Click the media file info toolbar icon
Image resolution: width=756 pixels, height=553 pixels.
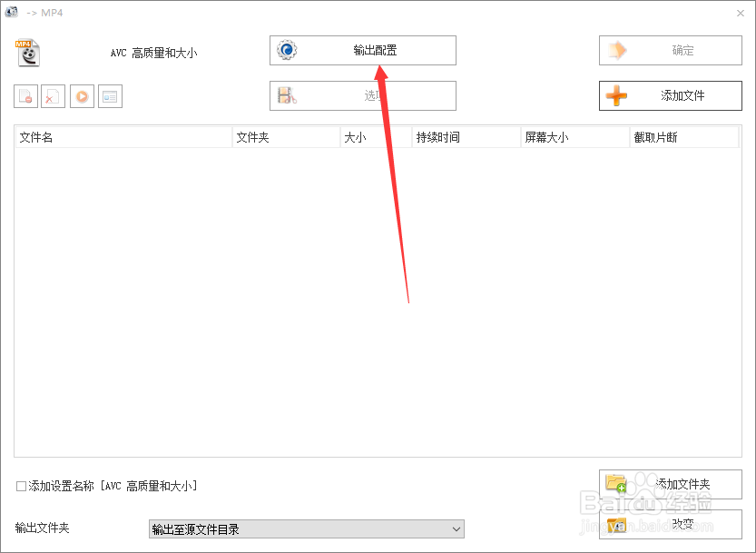[x=110, y=96]
